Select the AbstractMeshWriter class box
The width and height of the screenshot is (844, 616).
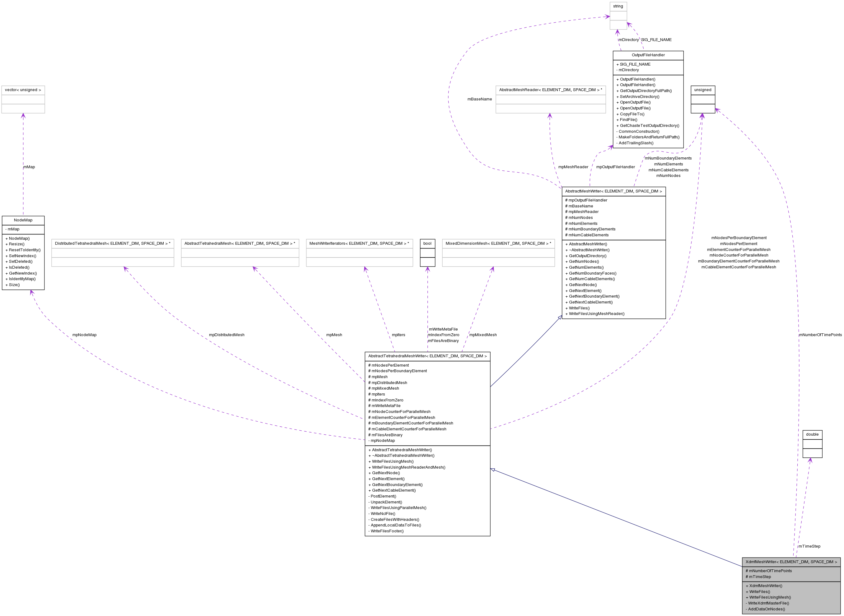(613, 191)
